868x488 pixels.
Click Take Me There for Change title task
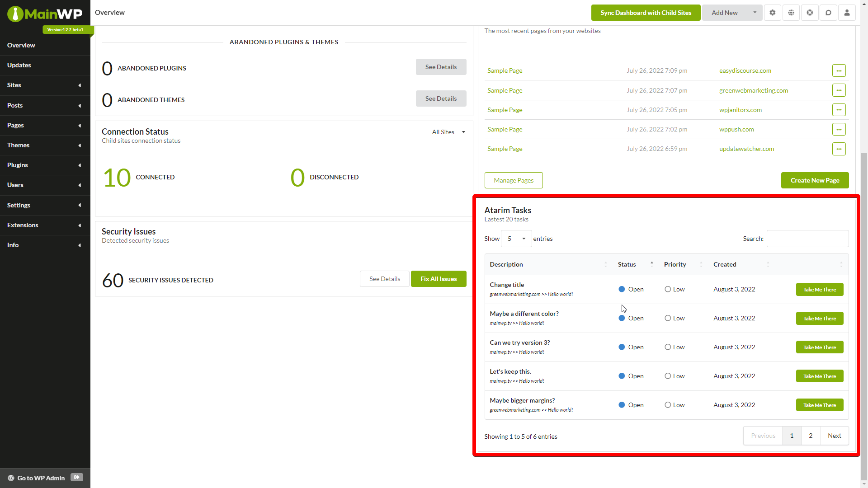point(819,290)
